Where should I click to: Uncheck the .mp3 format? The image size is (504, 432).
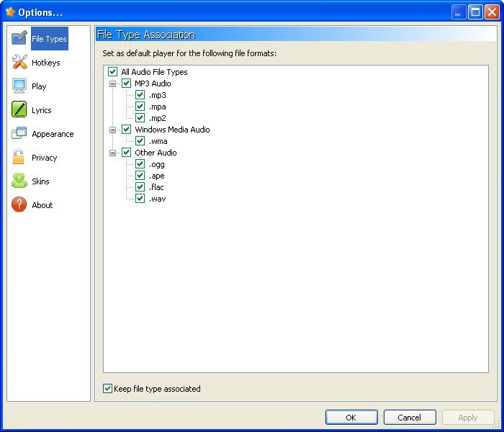coord(140,95)
